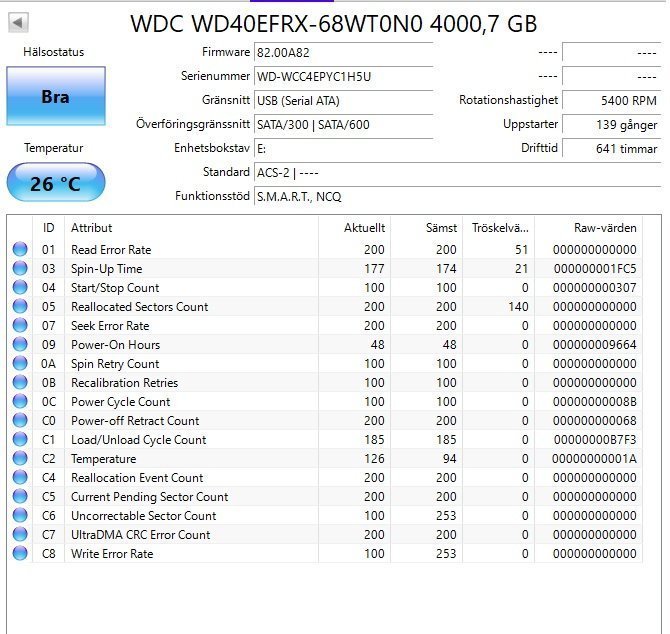Click the blue status icon for Read Error Rate

(20, 249)
